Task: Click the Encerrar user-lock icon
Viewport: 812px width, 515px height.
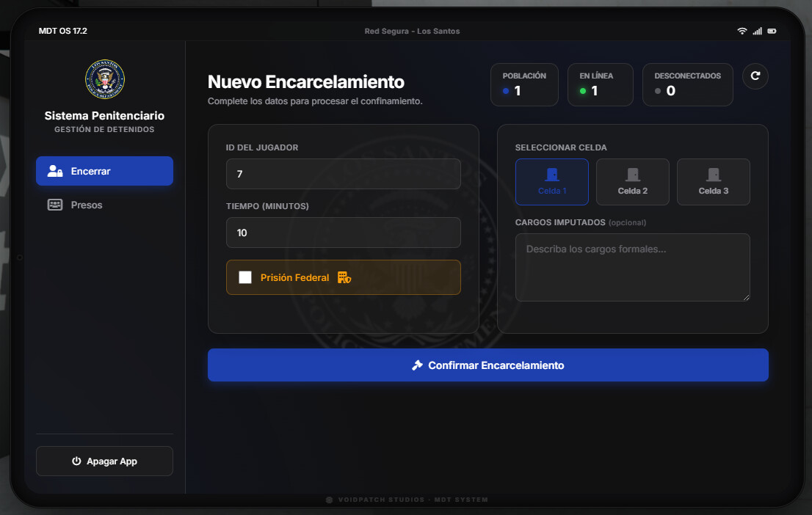Action: tap(55, 171)
